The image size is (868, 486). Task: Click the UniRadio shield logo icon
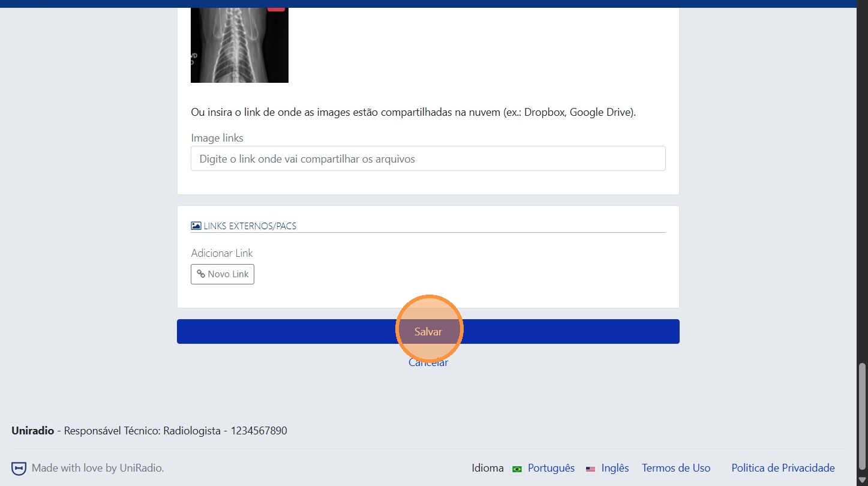(x=19, y=469)
